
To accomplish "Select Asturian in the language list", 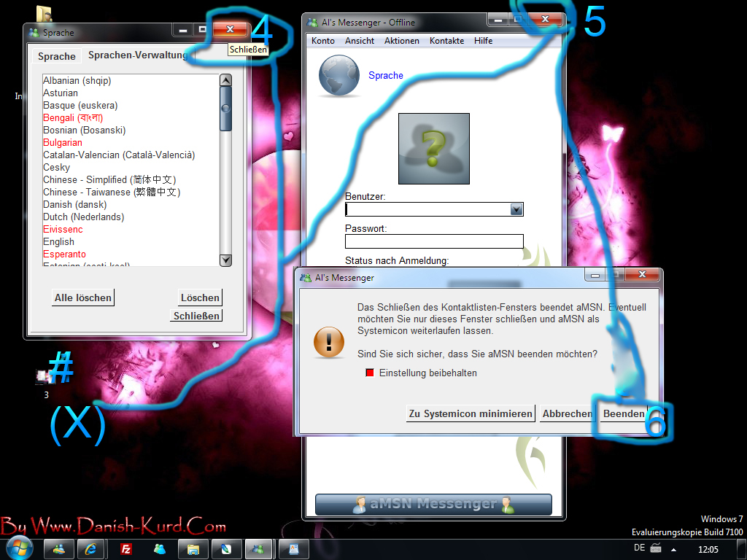I will pos(61,93).
